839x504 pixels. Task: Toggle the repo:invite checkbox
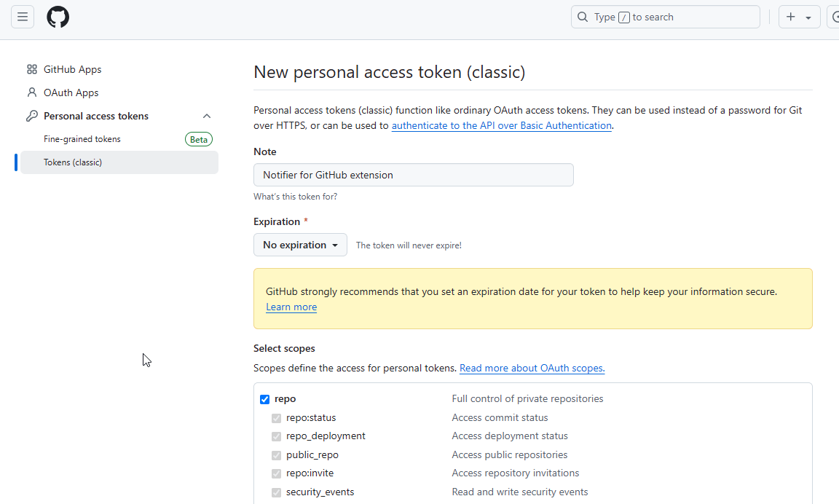tap(276, 473)
